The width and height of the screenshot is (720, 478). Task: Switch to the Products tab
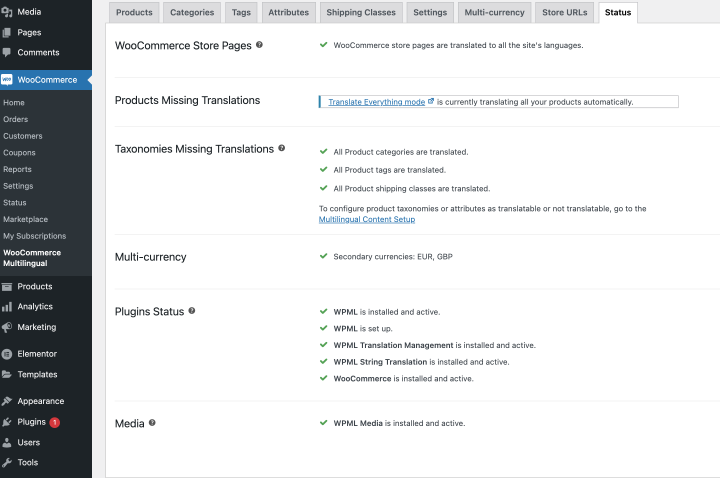(134, 12)
